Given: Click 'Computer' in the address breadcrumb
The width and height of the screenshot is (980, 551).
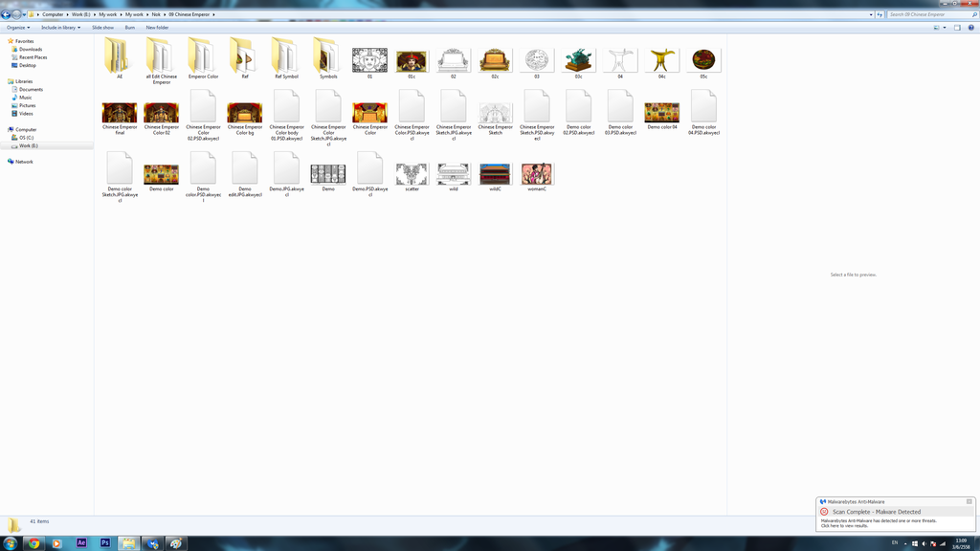Looking at the screenshot, I should [53, 14].
